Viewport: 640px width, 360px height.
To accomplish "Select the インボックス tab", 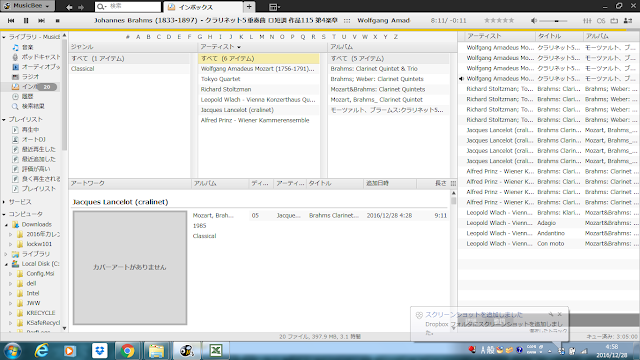I will (x=202, y=7).
